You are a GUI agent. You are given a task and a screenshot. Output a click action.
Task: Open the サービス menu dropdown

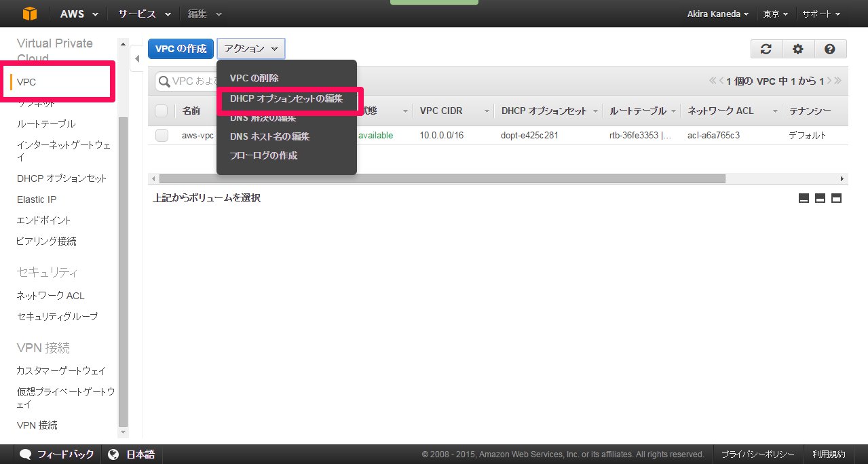tap(144, 14)
